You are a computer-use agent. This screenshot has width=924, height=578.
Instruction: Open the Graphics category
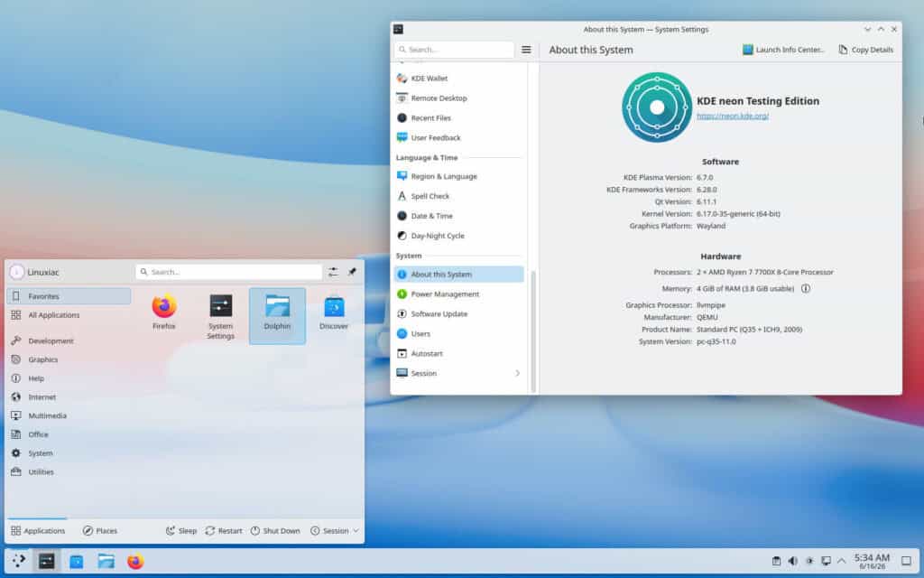[69, 359]
